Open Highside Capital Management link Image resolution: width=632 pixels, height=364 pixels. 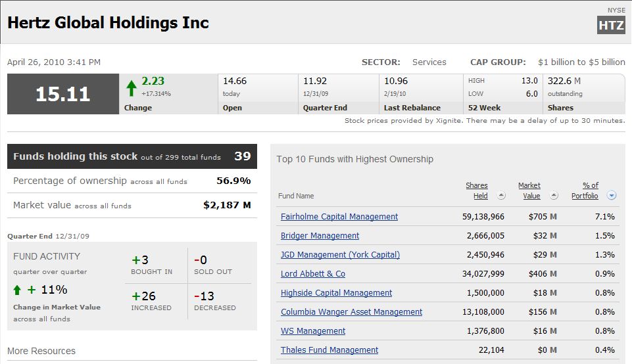click(x=336, y=293)
